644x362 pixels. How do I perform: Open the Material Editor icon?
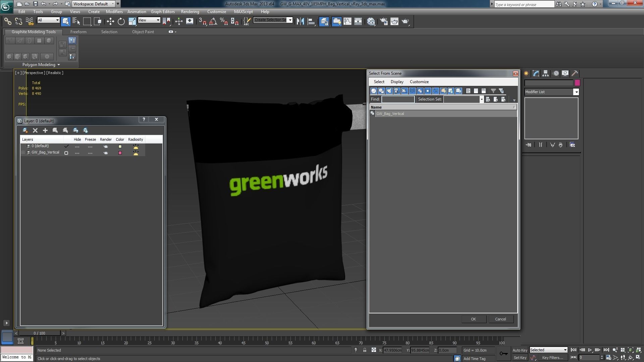pyautogui.click(x=371, y=21)
